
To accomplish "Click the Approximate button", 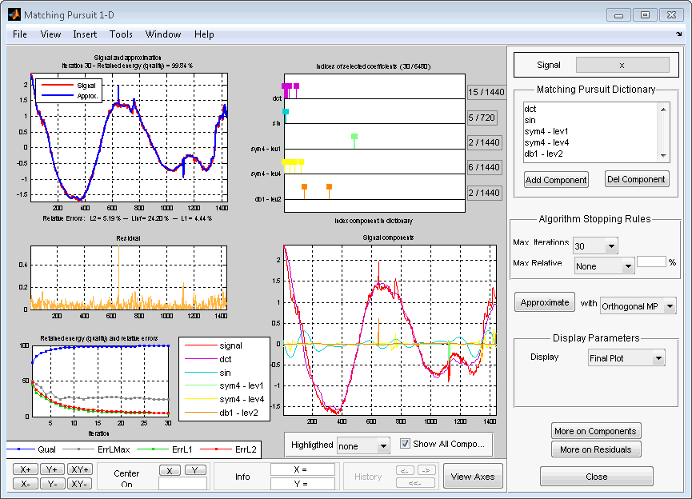I will tap(545, 302).
